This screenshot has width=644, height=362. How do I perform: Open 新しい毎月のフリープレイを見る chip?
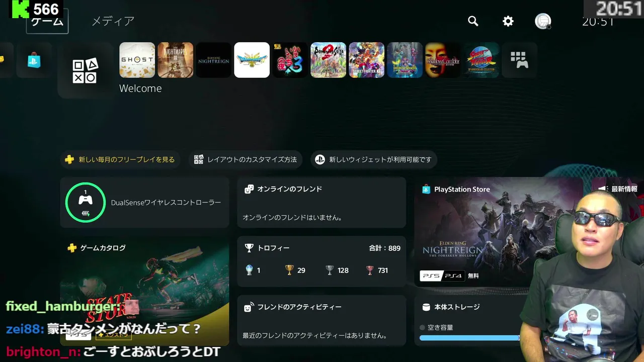tap(120, 160)
